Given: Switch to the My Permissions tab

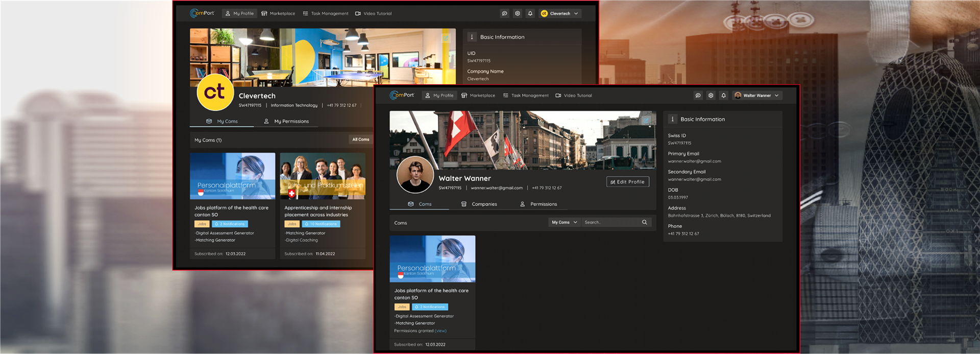Looking at the screenshot, I should [286, 122].
